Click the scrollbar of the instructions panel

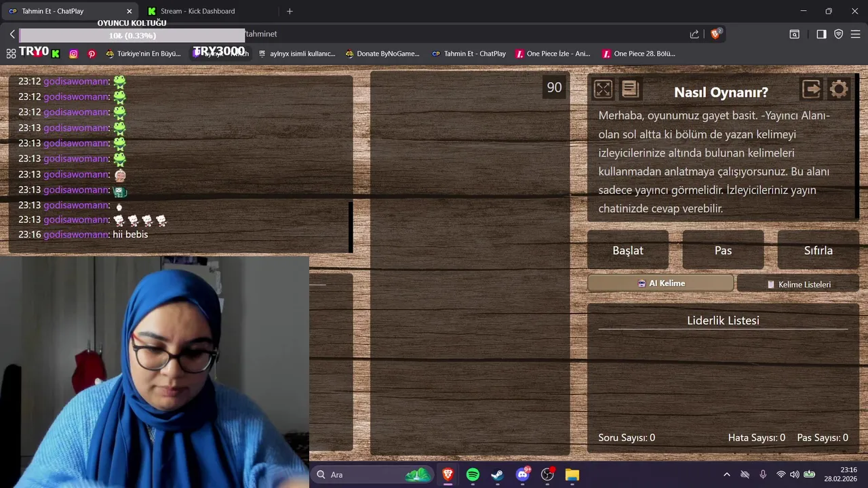tap(857, 146)
